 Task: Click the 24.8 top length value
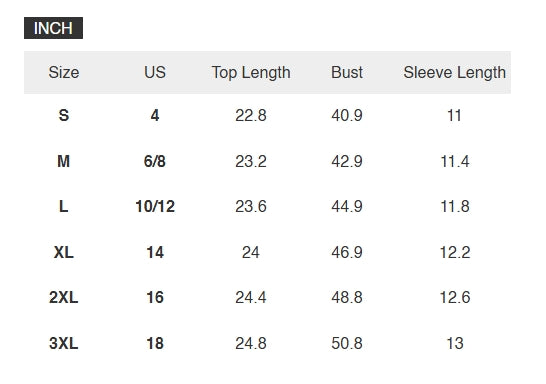(x=251, y=343)
